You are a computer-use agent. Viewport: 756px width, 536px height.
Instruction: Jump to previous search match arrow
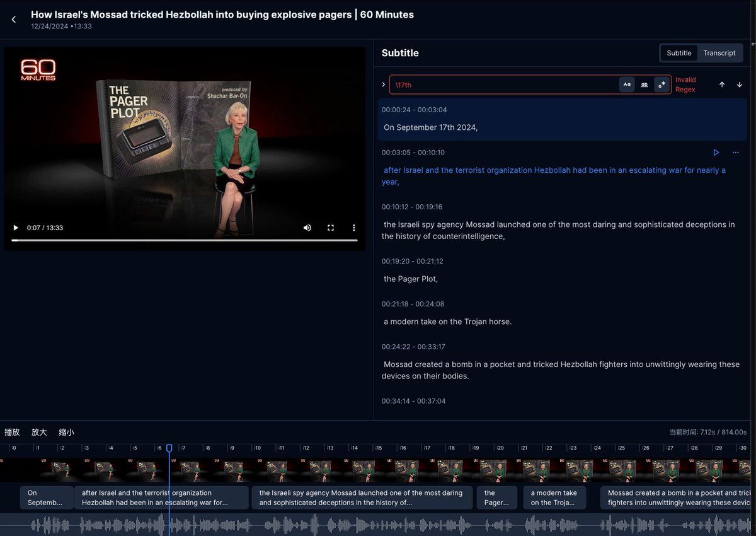click(722, 84)
